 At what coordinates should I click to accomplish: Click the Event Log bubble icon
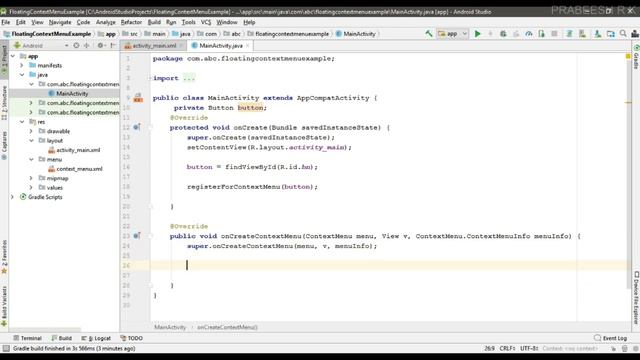pos(597,338)
